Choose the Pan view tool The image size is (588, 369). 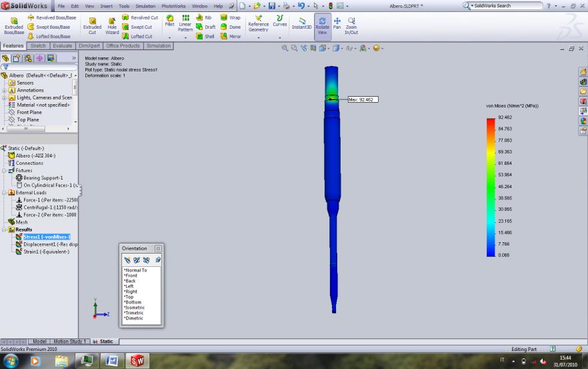point(337,23)
